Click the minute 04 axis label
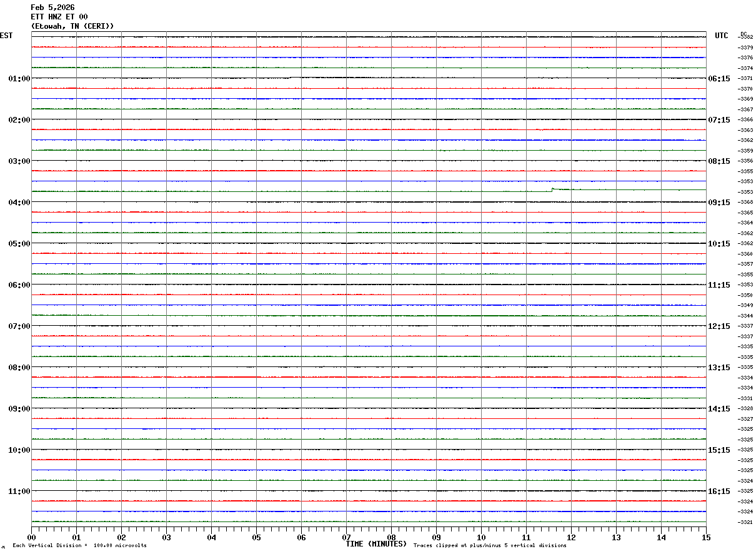This screenshot has height=554, width=756. pos(211,537)
